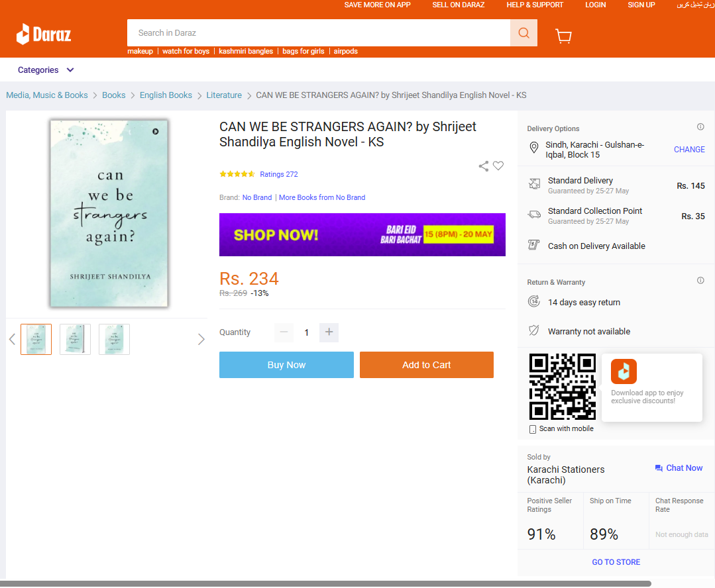
Task: Click the 14 days return icon
Action: point(533,301)
